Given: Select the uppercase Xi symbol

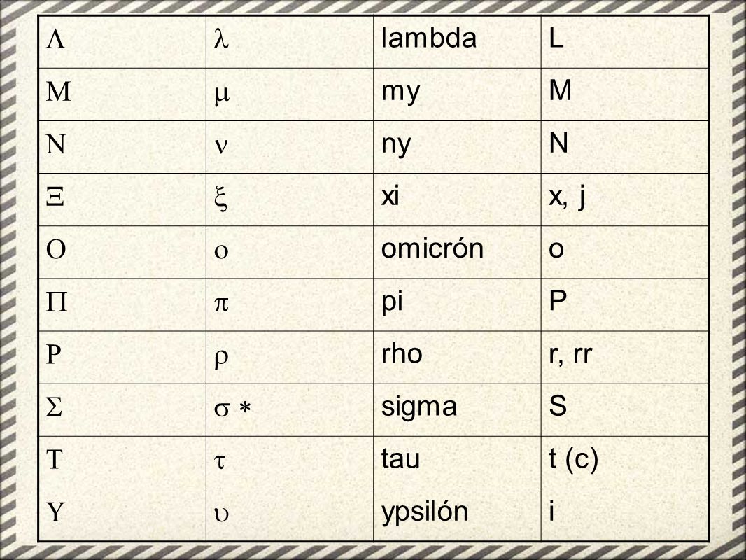Looking at the screenshot, I should click(55, 197).
